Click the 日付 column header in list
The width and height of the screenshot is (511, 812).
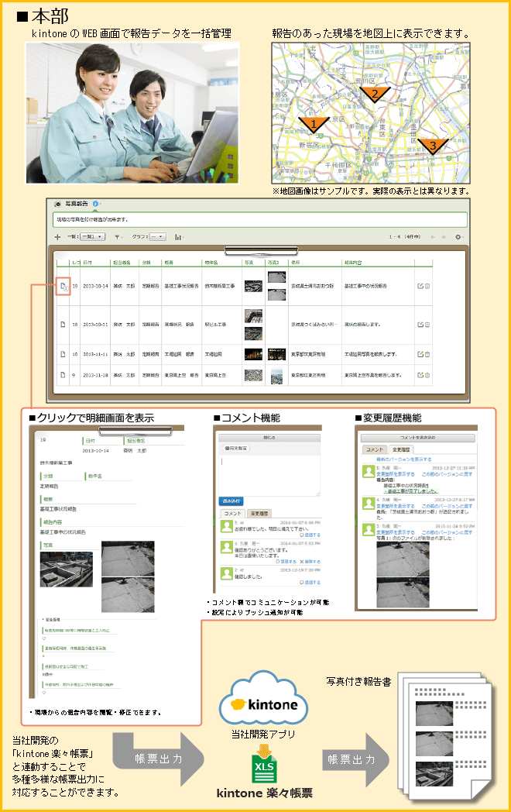coord(87,263)
